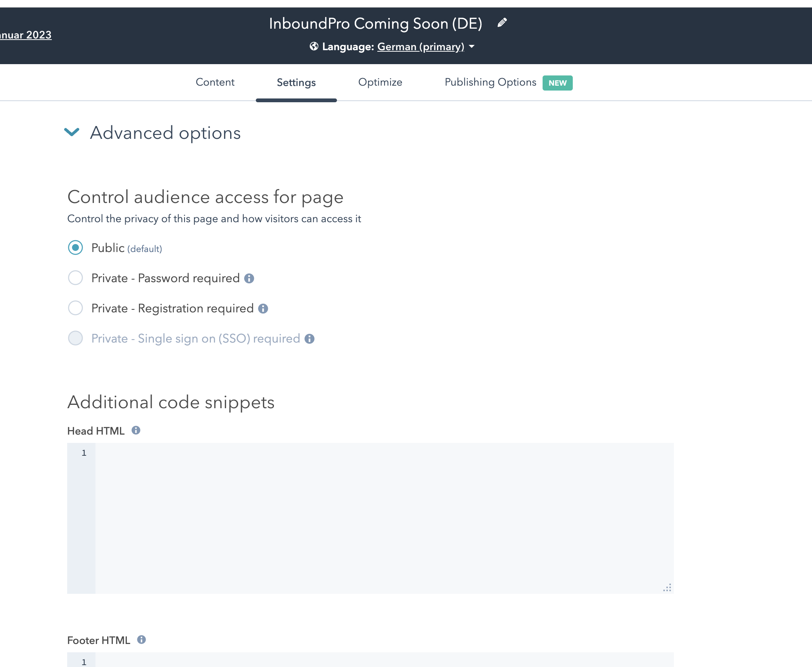Open the German (primary) language dropdown
Screen dimensions: 812x667
(420, 46)
